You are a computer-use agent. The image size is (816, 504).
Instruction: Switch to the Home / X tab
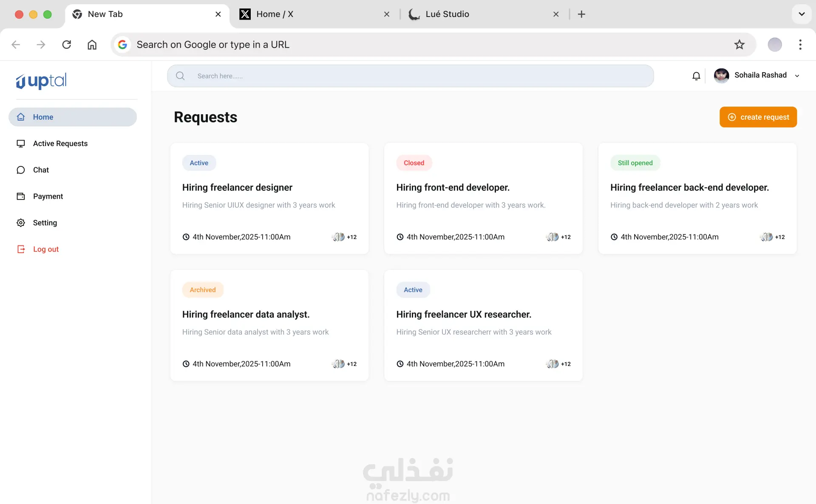point(275,14)
